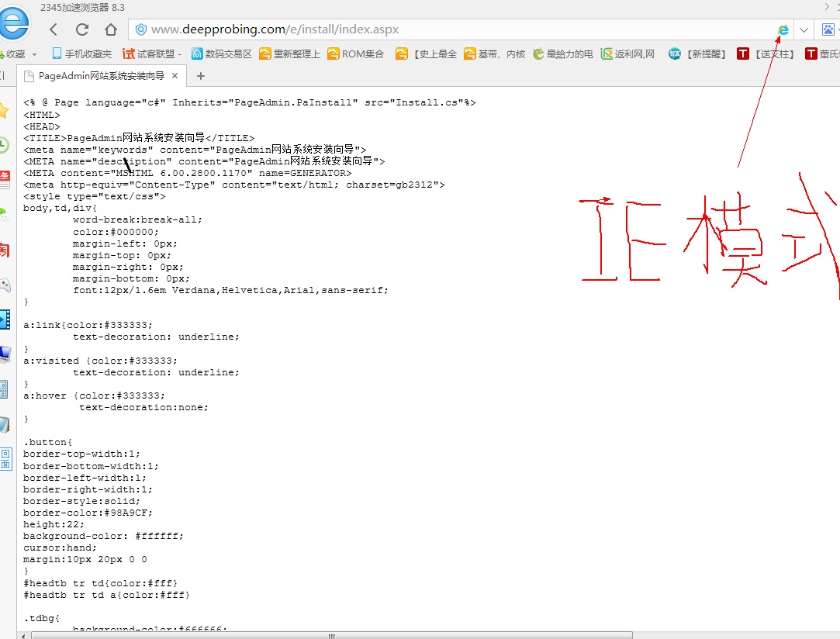Open the browser home page
840x639 pixels.
[x=111, y=29]
